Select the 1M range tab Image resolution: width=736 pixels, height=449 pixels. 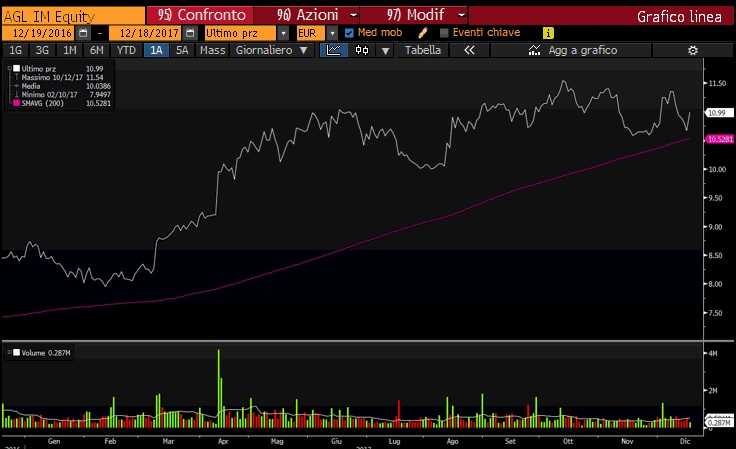click(69, 50)
